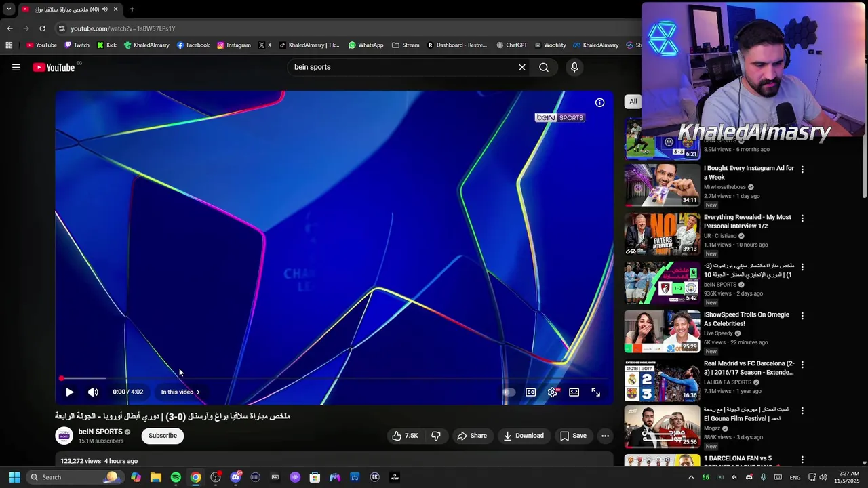Open 'IShowSpeed Trolls On Omegle' thumbnail

tap(662, 331)
